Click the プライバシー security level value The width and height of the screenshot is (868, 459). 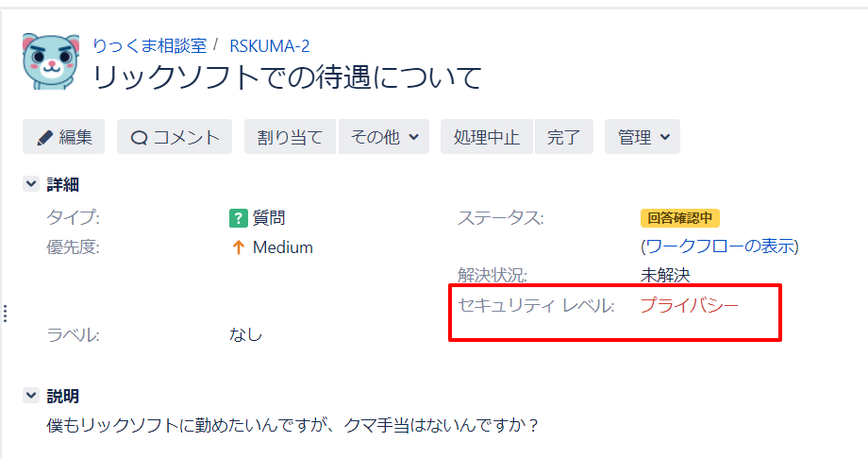click(690, 305)
